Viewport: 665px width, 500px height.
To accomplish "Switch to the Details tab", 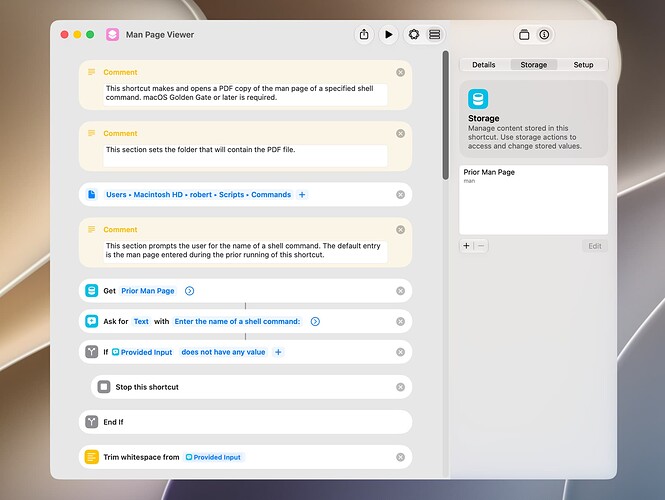I will coord(483,64).
